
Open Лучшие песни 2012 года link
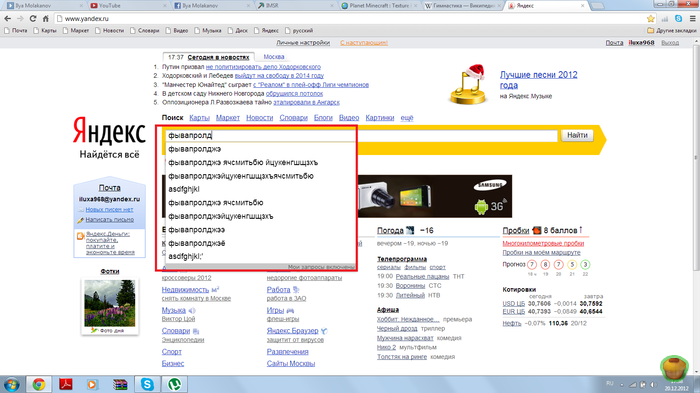click(538, 80)
